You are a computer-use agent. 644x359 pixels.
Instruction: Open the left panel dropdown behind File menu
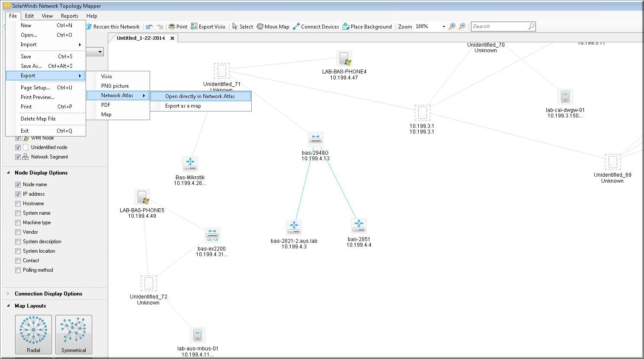pyautogui.click(x=100, y=52)
